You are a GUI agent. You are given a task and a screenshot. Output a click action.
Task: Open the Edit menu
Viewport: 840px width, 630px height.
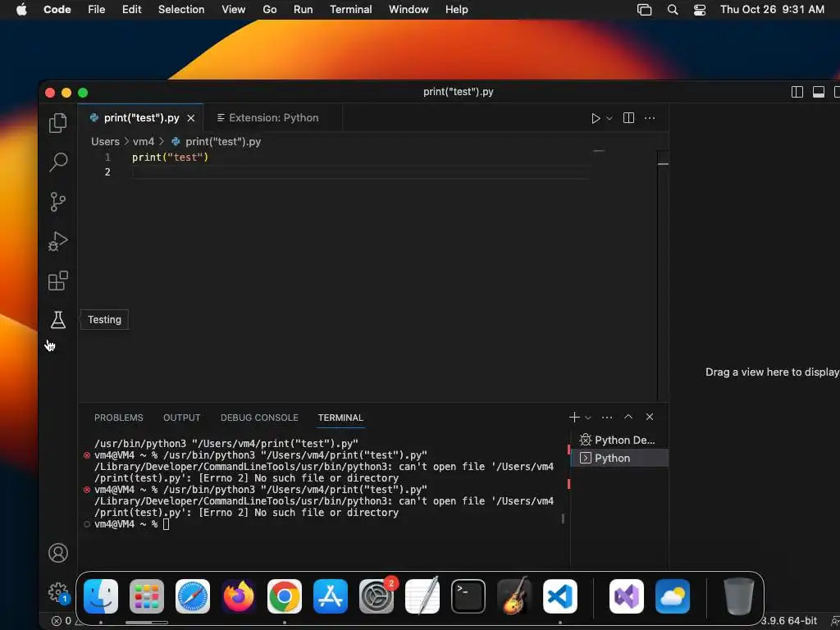[x=131, y=10]
